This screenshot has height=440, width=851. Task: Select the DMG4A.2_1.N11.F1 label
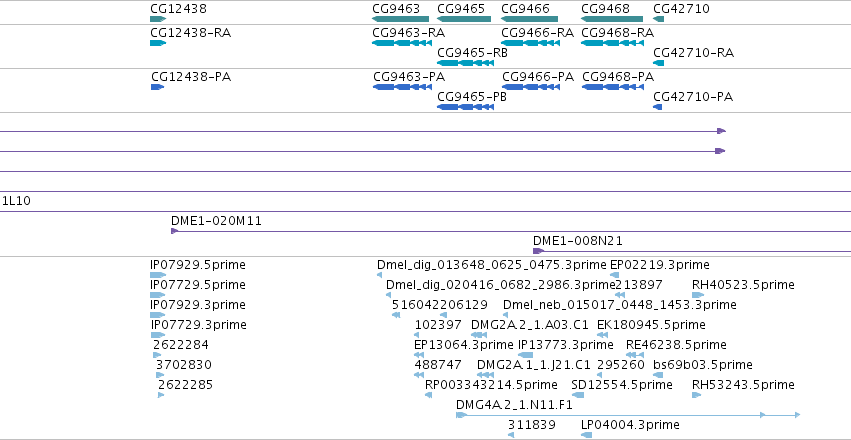(515, 405)
